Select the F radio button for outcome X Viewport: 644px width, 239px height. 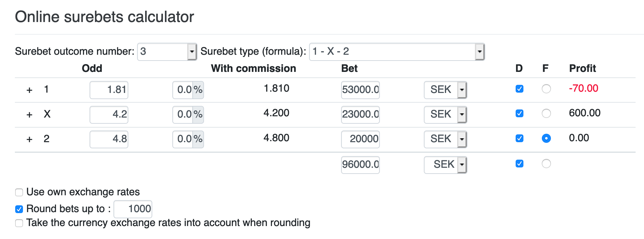pos(546,114)
